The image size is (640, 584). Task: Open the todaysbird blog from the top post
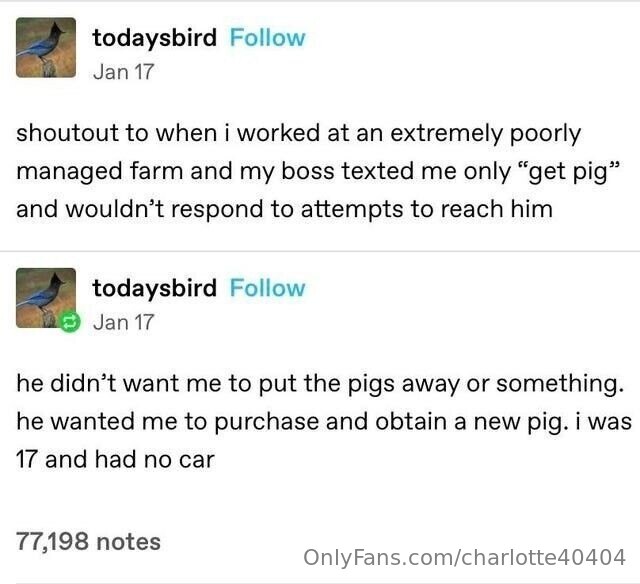154,38
